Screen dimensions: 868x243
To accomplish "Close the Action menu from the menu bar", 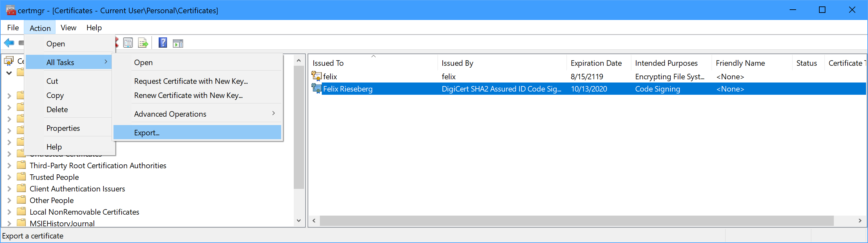I will [40, 28].
